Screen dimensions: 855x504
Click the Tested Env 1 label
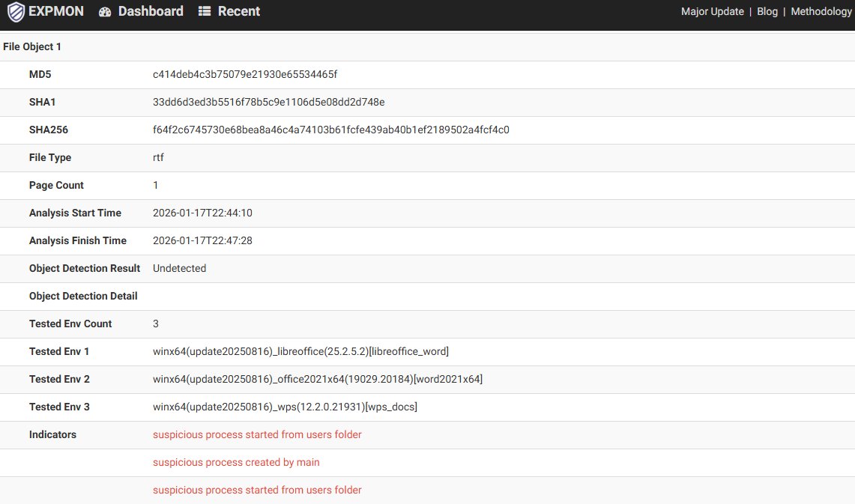(59, 352)
